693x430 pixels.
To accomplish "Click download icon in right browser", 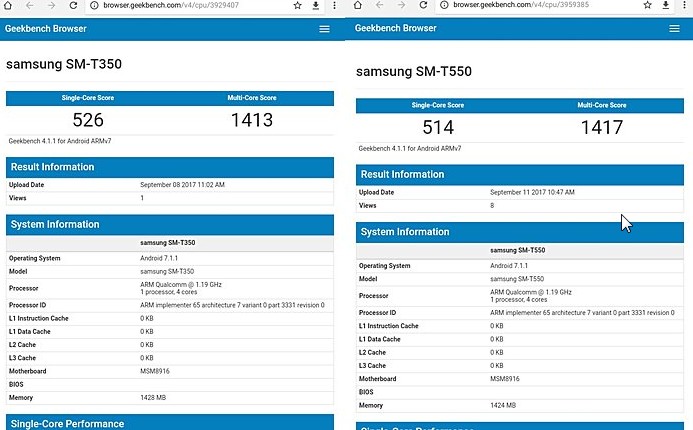I will point(666,5).
